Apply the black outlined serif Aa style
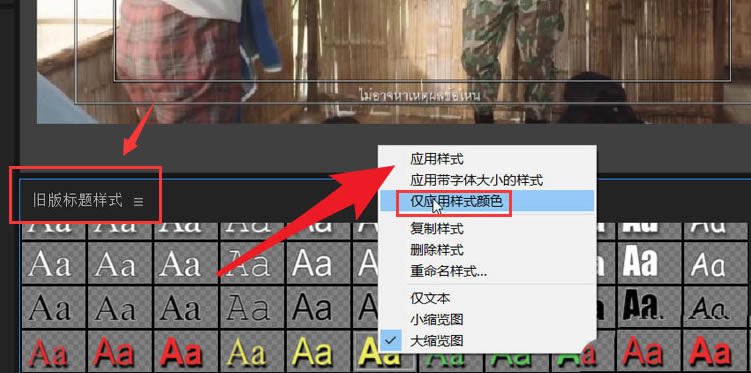The width and height of the screenshot is (751, 373). tap(252, 307)
